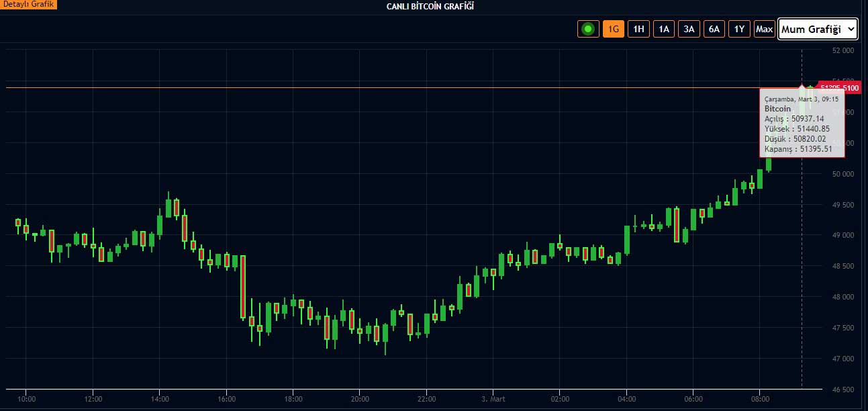This screenshot has height=411, width=868.
Task: Click the Yüksek 51440.85 tooltip value
Action: (x=797, y=128)
